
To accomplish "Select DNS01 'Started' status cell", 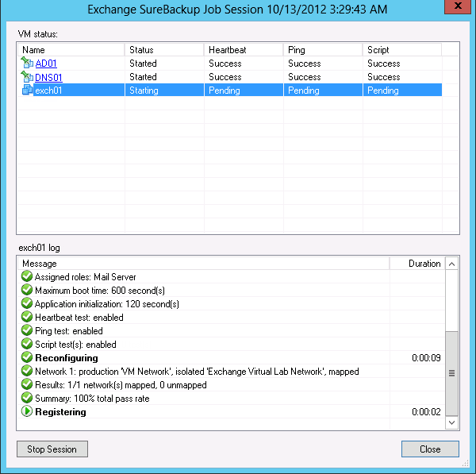I will (x=164, y=77).
